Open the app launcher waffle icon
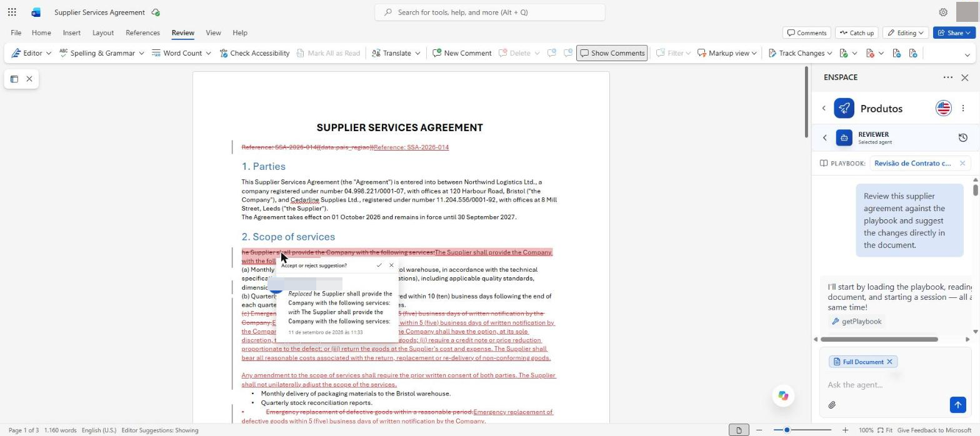 coord(12,12)
